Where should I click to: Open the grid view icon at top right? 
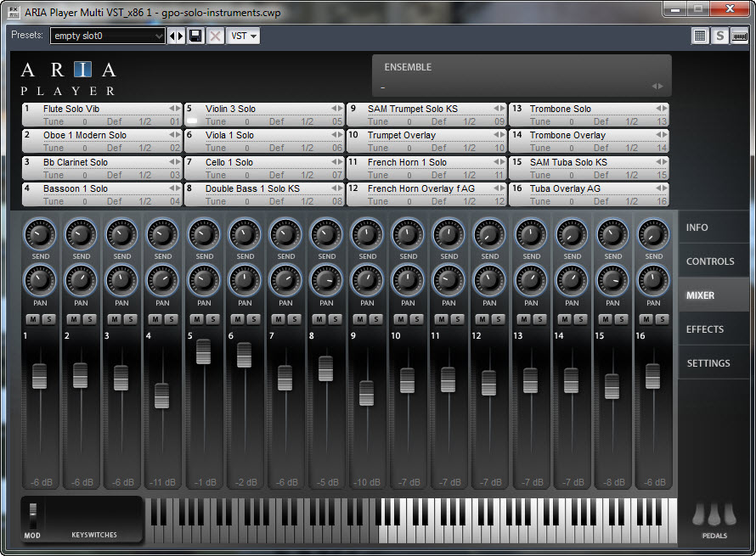pyautogui.click(x=700, y=36)
